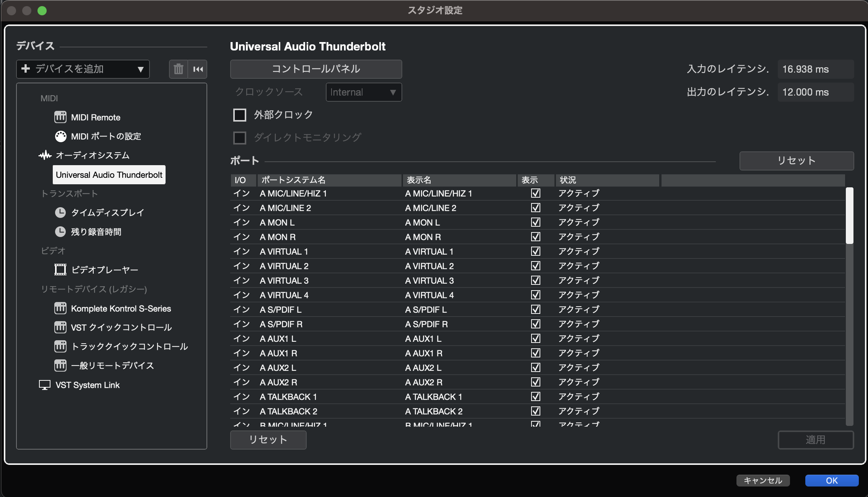Click the Komplete Kontrol S-Series icon
This screenshot has width=868, height=497.
[x=60, y=308]
